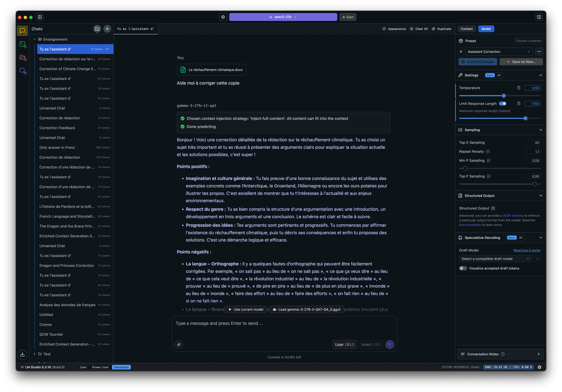
Task: Switch to the Model tab
Action: click(x=486, y=29)
